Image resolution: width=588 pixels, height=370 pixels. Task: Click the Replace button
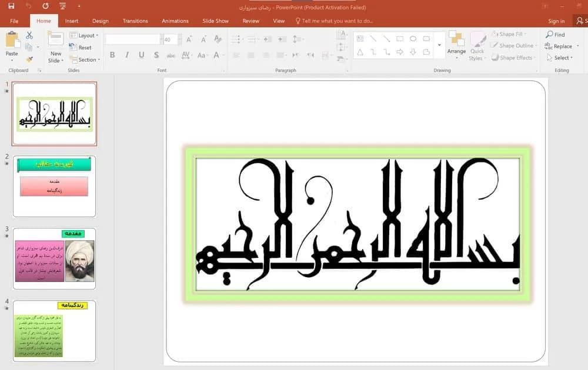point(559,46)
